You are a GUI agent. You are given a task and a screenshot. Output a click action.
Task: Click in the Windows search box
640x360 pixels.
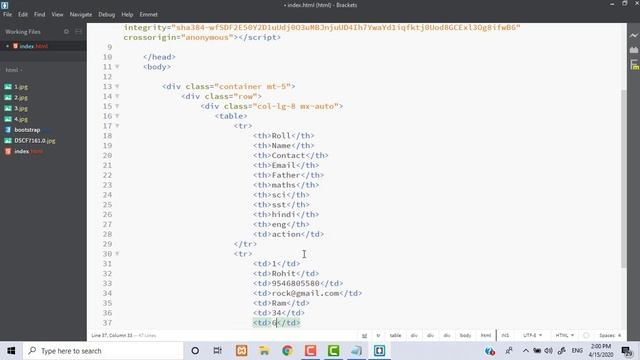[103, 351]
